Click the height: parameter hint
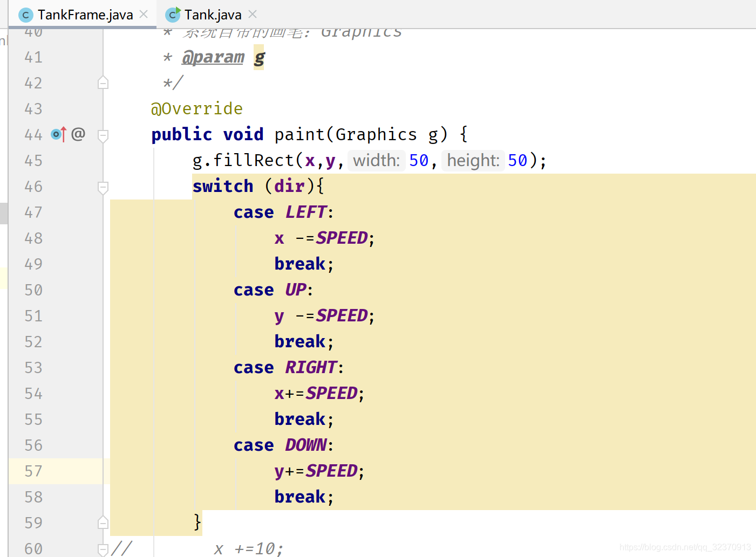This screenshot has height=557, width=756. pos(473,160)
